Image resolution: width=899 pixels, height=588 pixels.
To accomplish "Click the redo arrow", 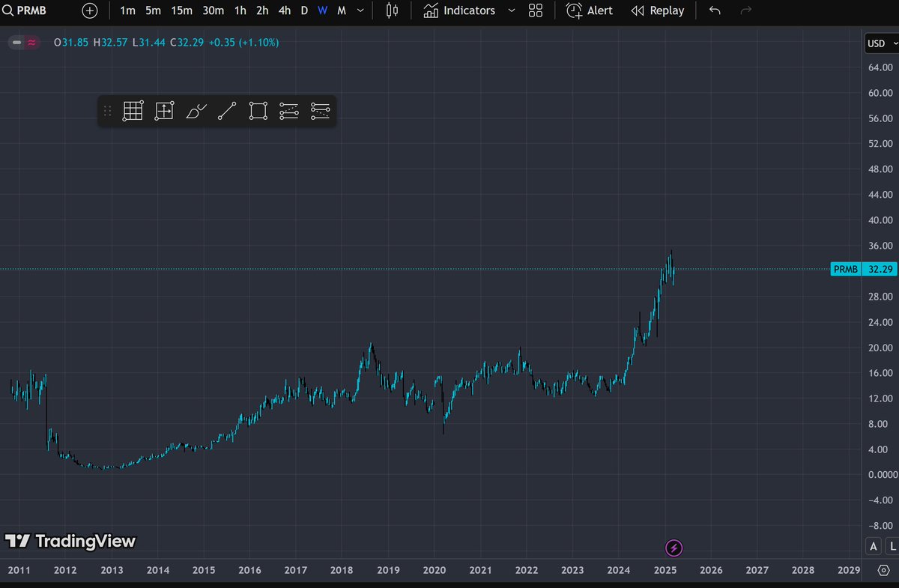I will point(745,10).
